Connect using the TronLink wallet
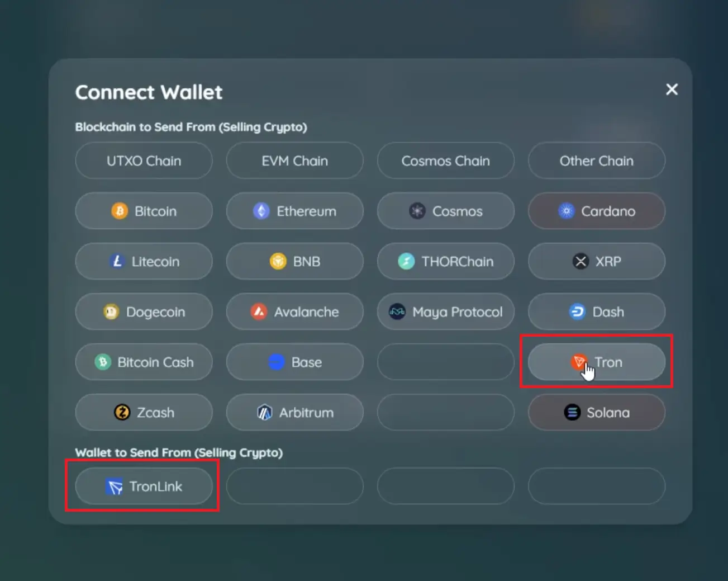The width and height of the screenshot is (728, 581). [144, 486]
